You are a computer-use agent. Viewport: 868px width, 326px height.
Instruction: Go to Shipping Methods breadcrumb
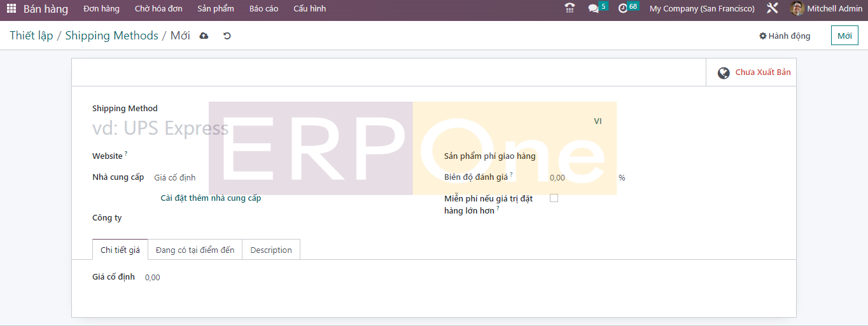click(111, 36)
